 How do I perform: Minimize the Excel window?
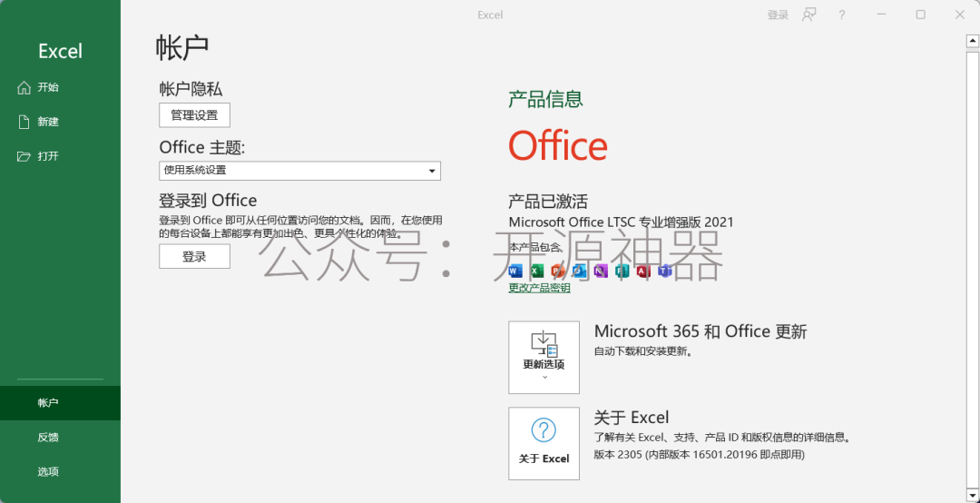(882, 15)
